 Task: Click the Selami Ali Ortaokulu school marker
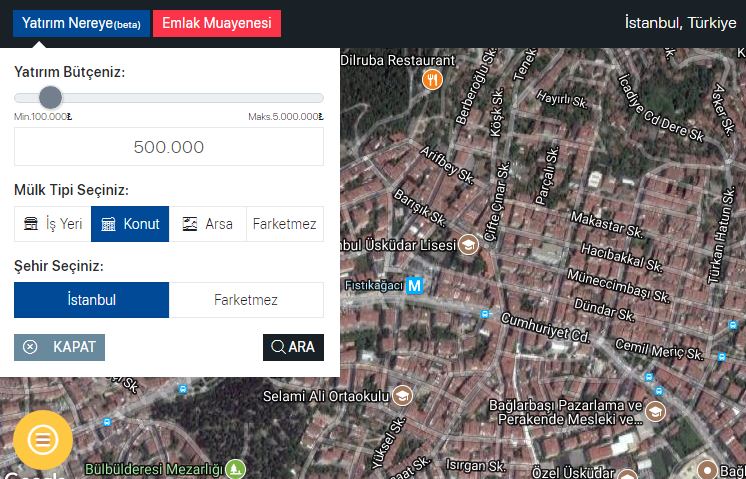tap(402, 395)
